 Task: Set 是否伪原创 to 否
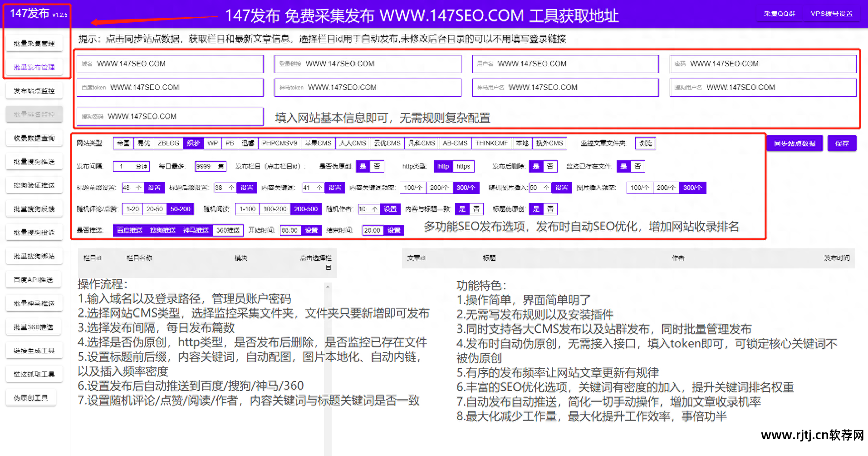coord(378,166)
